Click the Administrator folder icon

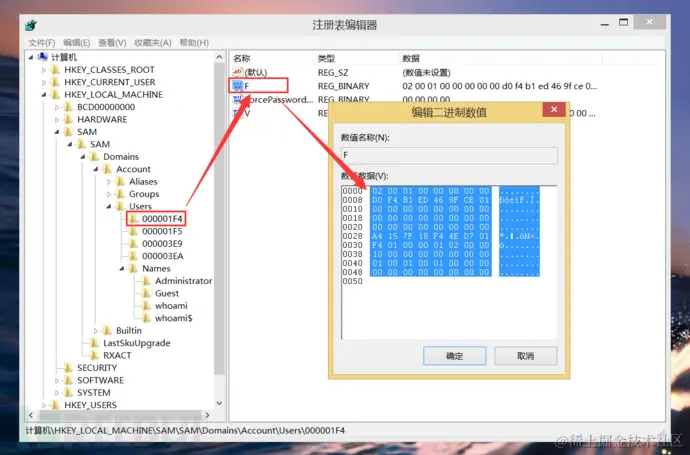pyautogui.click(x=147, y=281)
